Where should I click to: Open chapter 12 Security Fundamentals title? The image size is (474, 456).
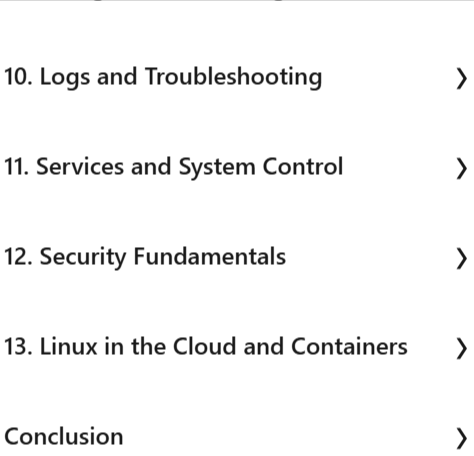(145, 257)
